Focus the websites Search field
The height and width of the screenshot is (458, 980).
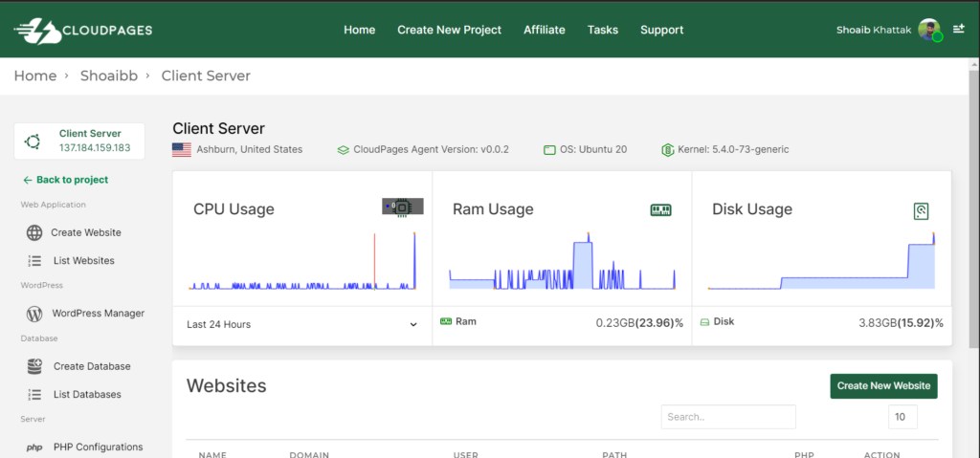click(728, 417)
